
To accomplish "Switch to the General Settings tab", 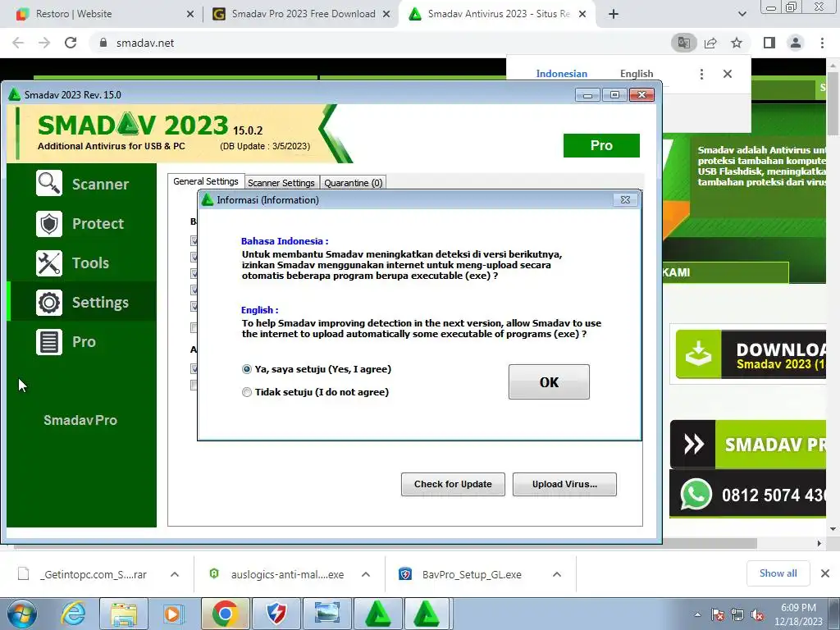I will coord(206,181).
